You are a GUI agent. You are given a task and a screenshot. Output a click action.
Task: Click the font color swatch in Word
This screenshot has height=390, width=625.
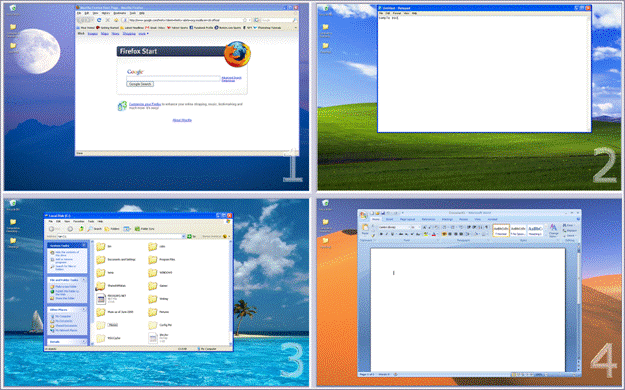(x=434, y=234)
